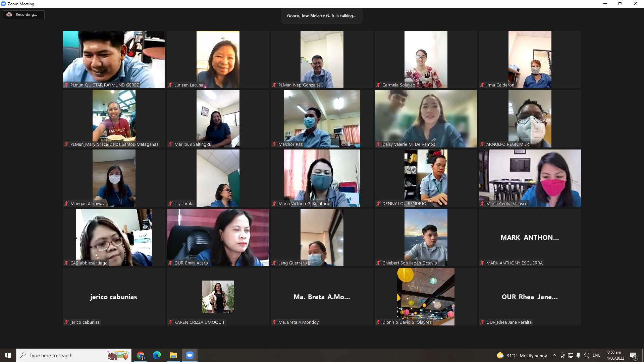Click the Zoom Meeting title bar icon
Viewport: 644px width, 362px height.
pos(3,4)
